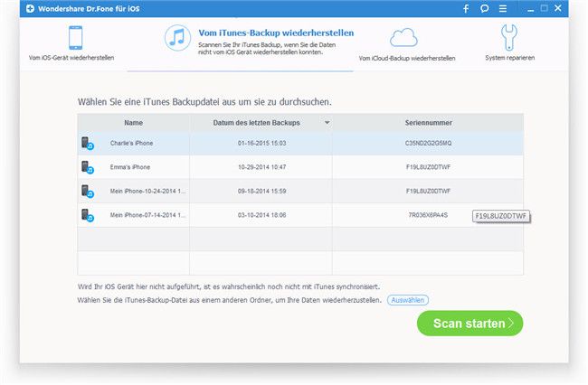Click serial number C35ND2G2G5MQ

point(428,143)
